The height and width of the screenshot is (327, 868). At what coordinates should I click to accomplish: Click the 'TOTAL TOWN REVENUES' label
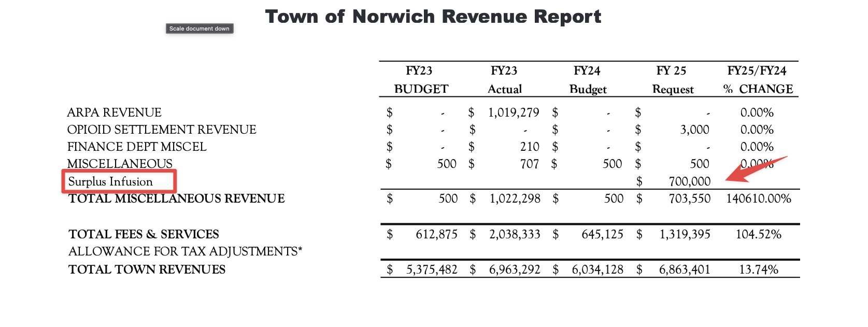click(x=147, y=269)
